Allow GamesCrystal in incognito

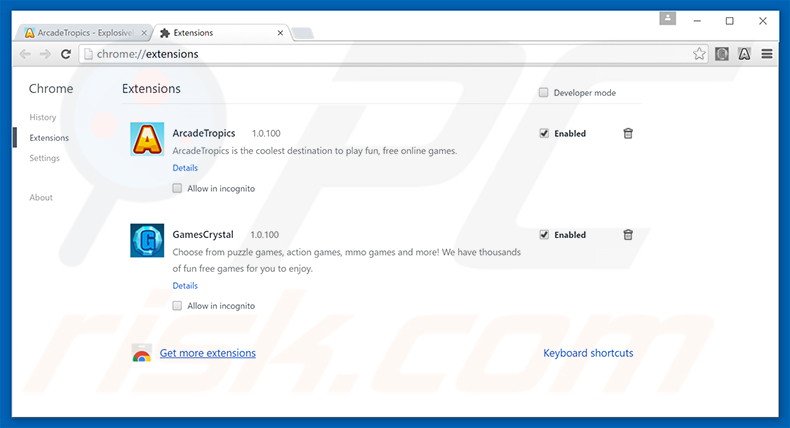coord(177,306)
